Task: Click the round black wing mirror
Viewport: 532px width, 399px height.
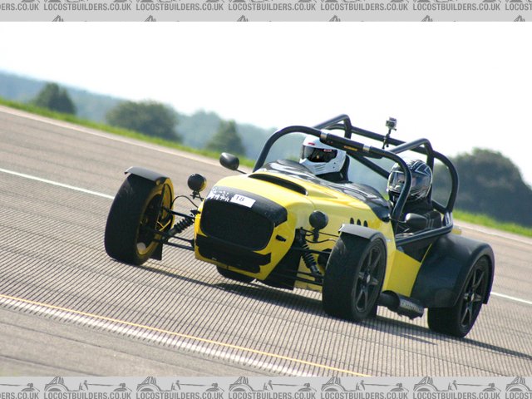Action: (x=229, y=161)
